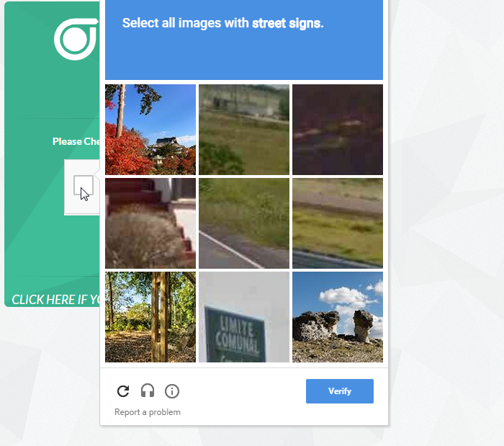Viewport: 504px width, 446px height.
Task: Select the grassy roadside curve image
Action: 338,223
